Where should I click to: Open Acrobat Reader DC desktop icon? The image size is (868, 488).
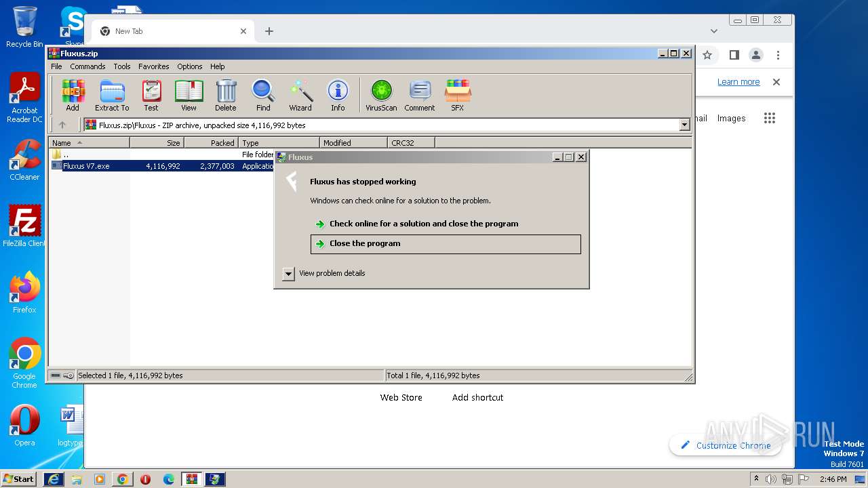[24, 98]
